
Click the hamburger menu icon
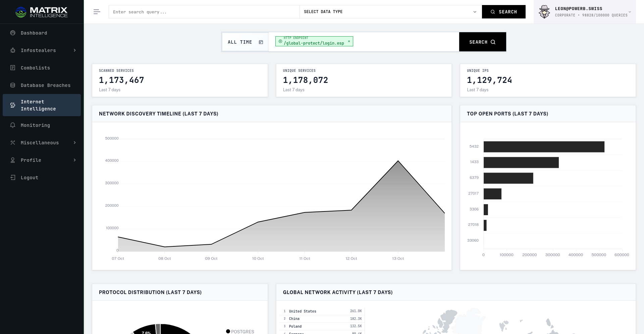(97, 12)
